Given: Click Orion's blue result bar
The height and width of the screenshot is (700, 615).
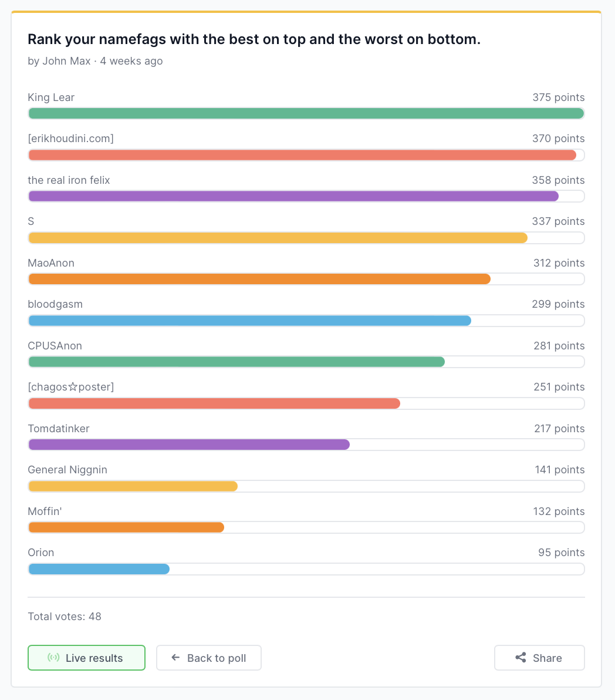Looking at the screenshot, I should point(99,569).
